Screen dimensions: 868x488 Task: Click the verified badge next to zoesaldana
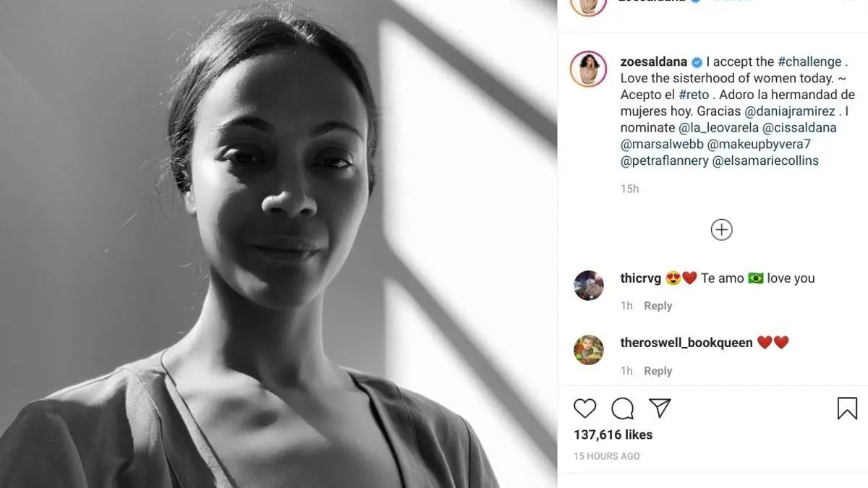pos(697,62)
